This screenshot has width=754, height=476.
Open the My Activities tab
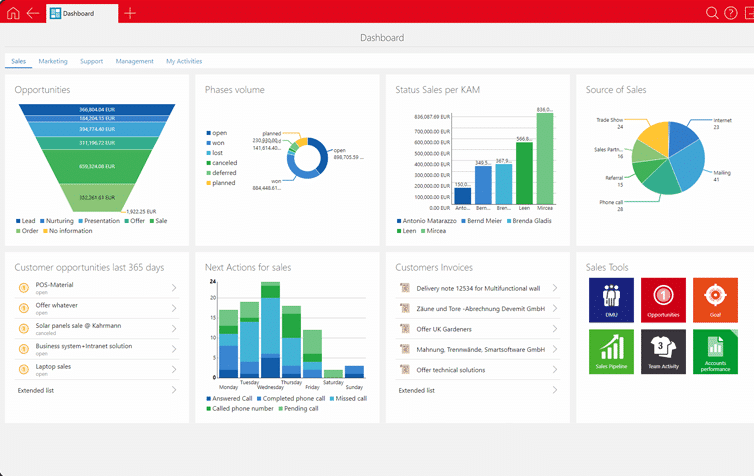tap(184, 61)
